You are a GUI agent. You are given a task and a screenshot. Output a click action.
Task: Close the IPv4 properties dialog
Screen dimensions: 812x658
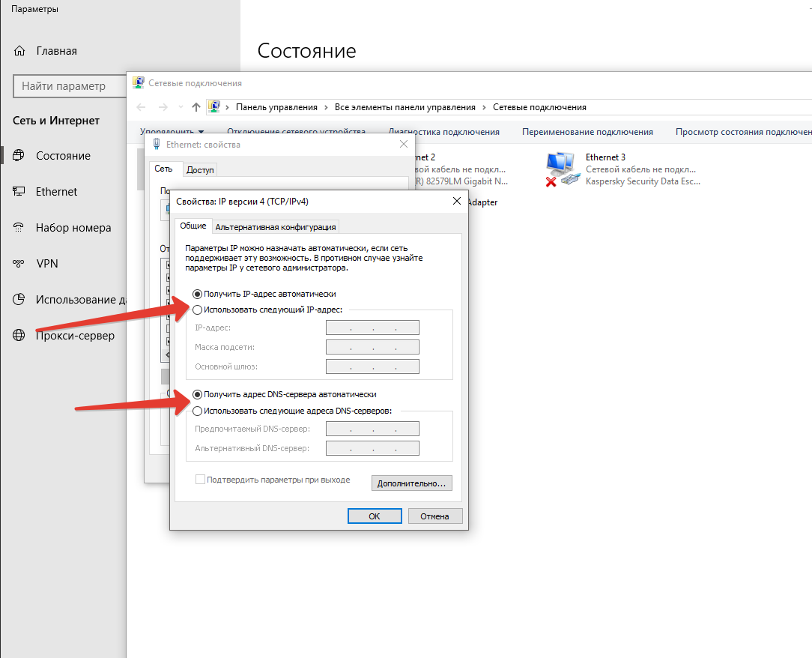457,201
